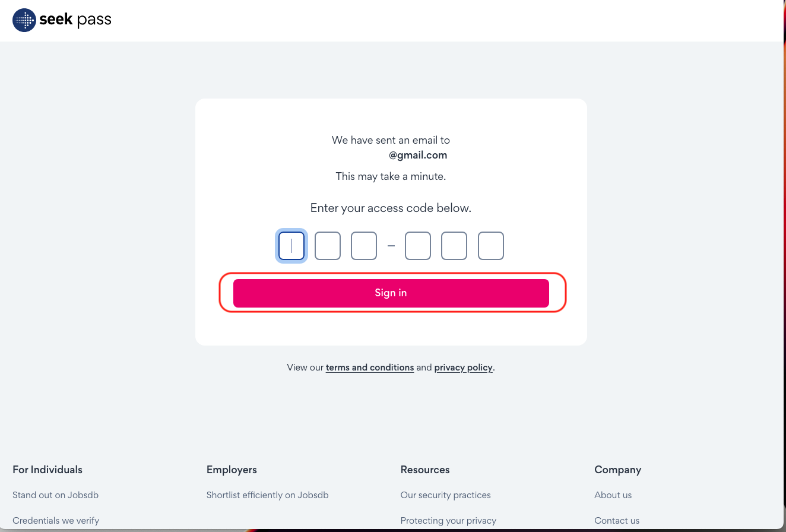The image size is (786, 532).
Task: Select the sixth access code digit box
Action: [x=491, y=246]
